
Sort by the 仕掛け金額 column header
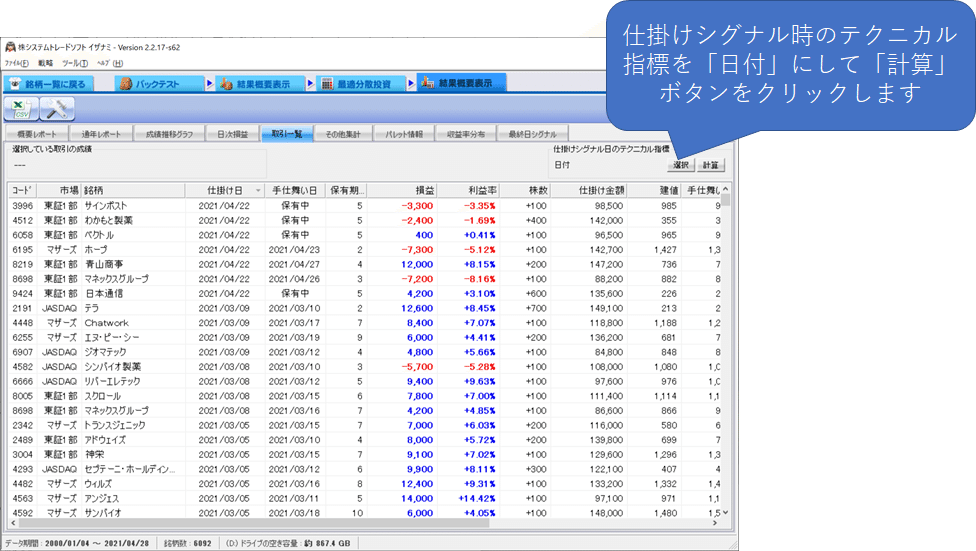[589, 190]
